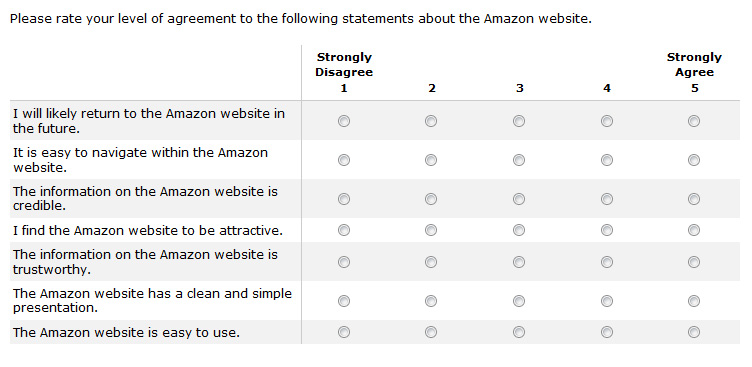Select rating 3 for website being attractive
This screenshot has width=752, height=367.
[518, 230]
